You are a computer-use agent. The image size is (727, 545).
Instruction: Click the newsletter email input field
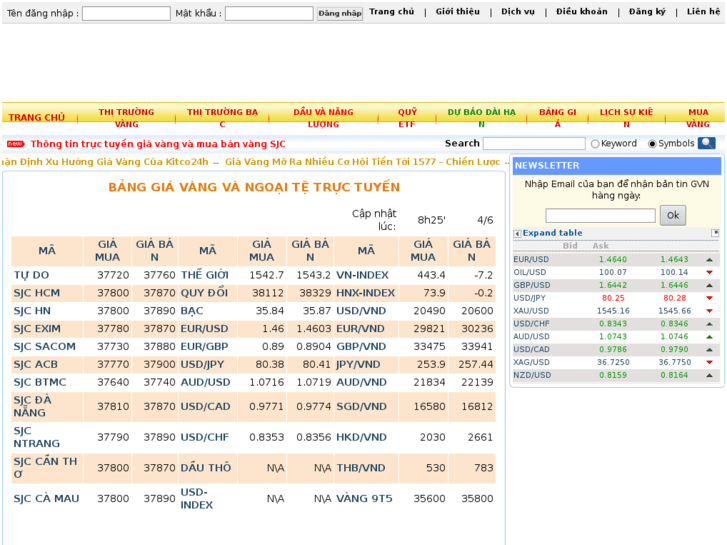click(600, 216)
